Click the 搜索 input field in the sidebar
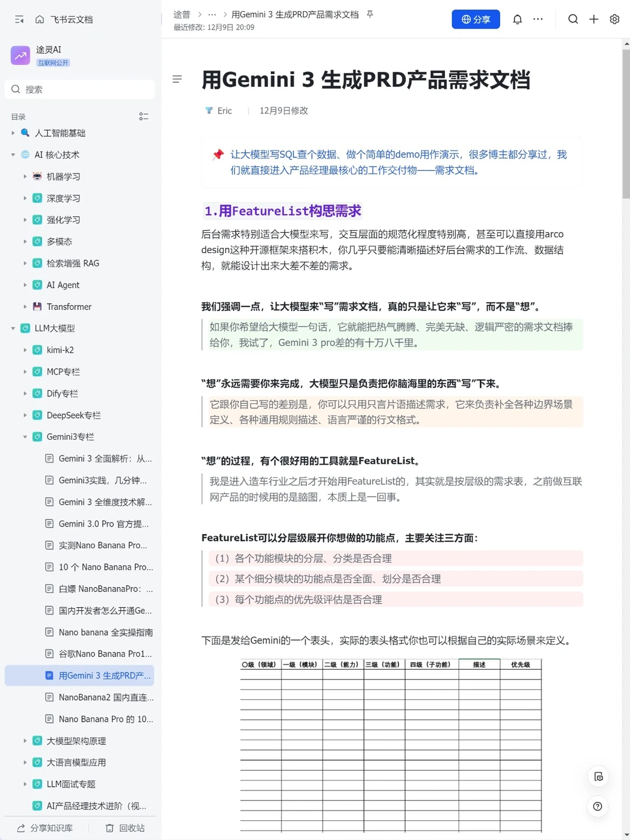The width and height of the screenshot is (630, 840). 79,89
